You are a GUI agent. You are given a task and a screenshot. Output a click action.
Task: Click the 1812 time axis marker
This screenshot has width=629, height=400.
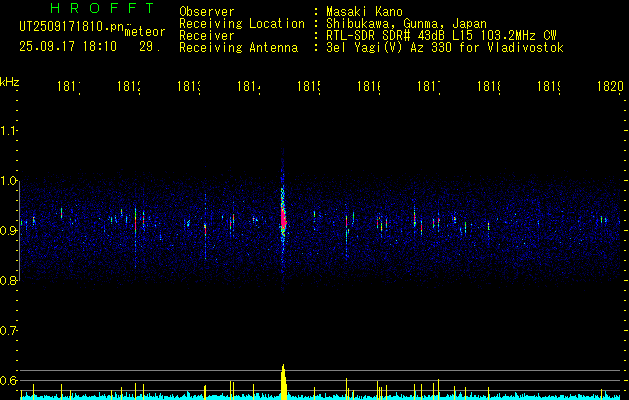point(128,86)
